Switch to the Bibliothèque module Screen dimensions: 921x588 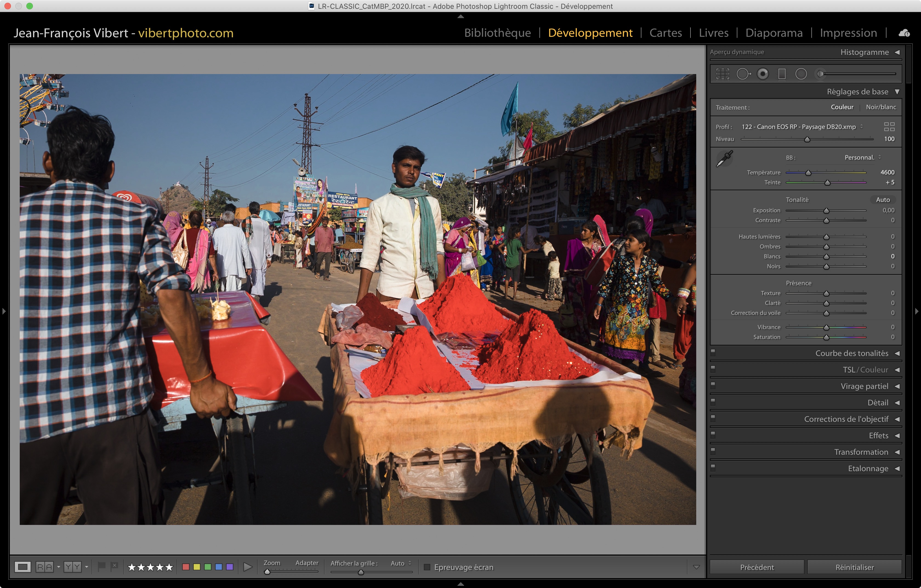(497, 33)
